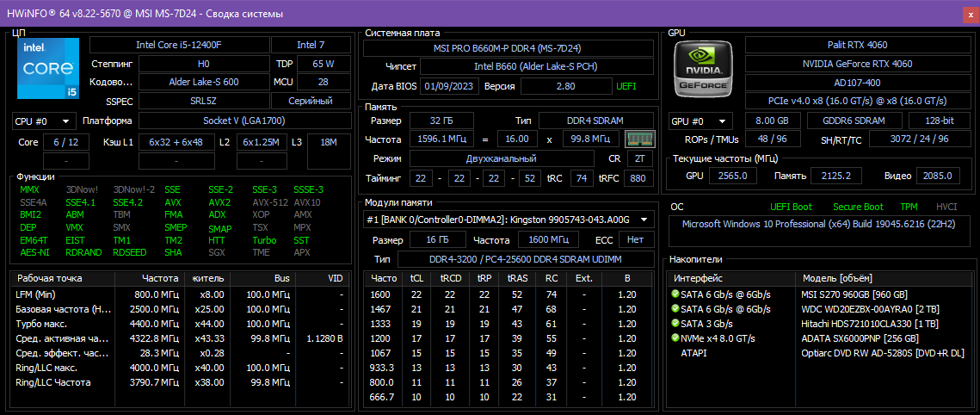Click status icon beside NVMe x4 drive
Image resolution: width=980 pixels, height=415 pixels.
675,338
